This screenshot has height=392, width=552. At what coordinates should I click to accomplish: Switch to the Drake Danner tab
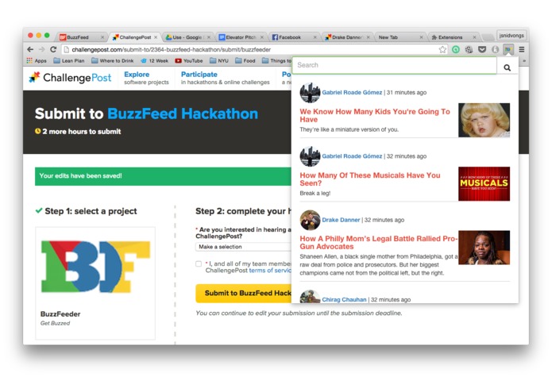pyautogui.click(x=347, y=37)
